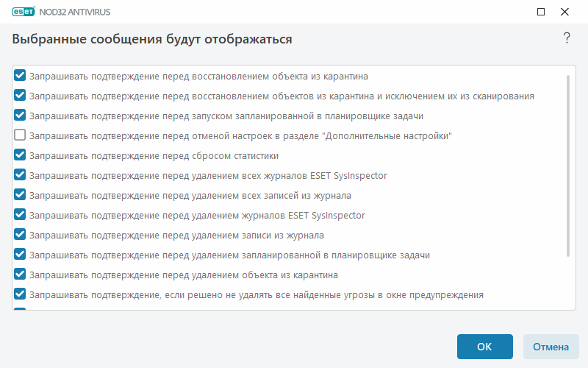Toggle confirmation if not deleting all found threats
Viewport: 588px width, 368px height.
[x=20, y=294]
